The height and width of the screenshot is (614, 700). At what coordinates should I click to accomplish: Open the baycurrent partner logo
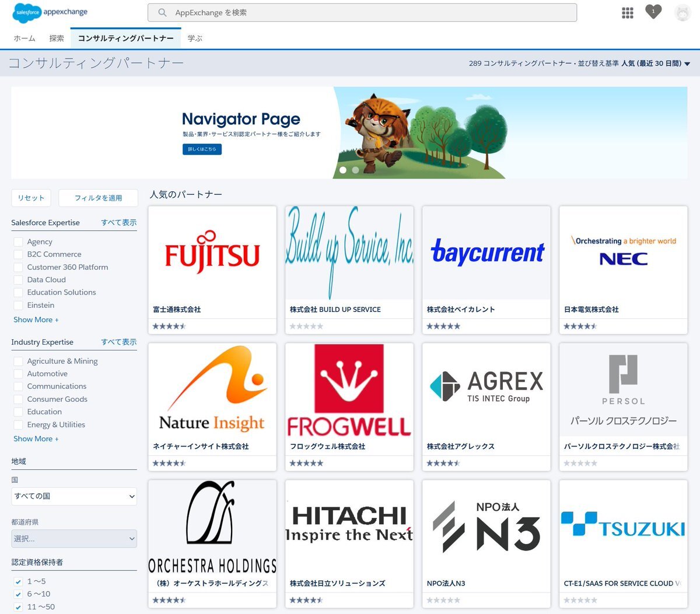click(487, 253)
